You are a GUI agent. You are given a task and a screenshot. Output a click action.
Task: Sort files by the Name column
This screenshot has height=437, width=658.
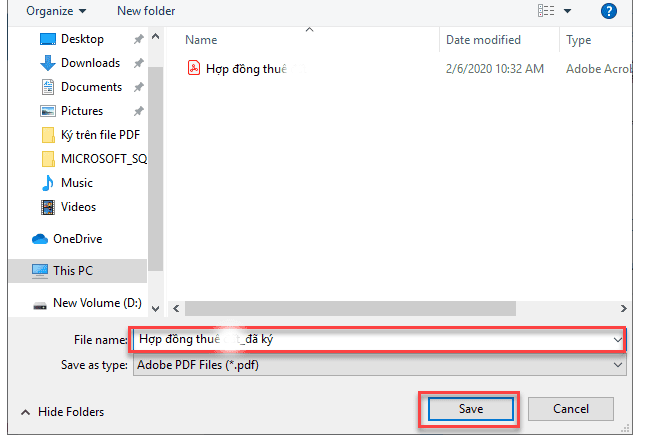201,40
